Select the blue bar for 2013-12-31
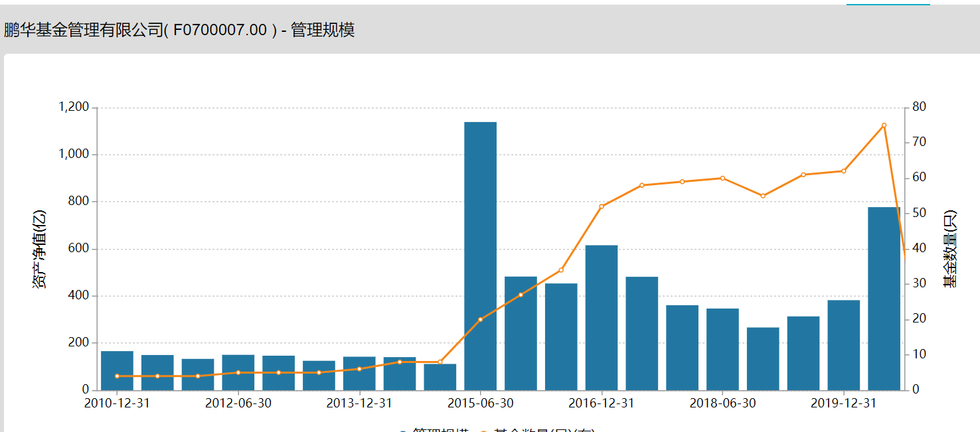Image resolution: width=980 pixels, height=432 pixels. pyautogui.click(x=359, y=374)
